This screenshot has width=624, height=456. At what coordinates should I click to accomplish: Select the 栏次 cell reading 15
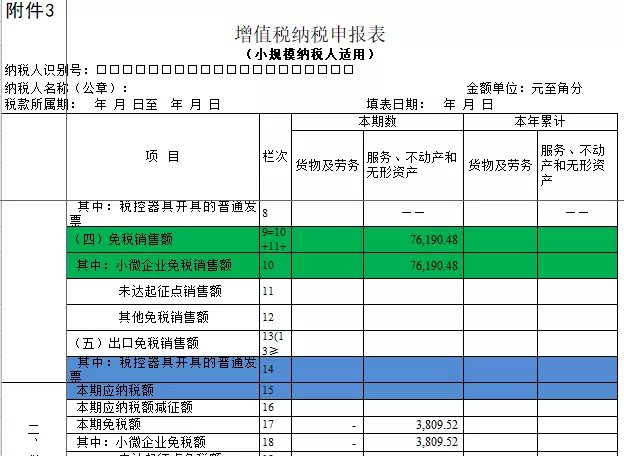pos(275,391)
